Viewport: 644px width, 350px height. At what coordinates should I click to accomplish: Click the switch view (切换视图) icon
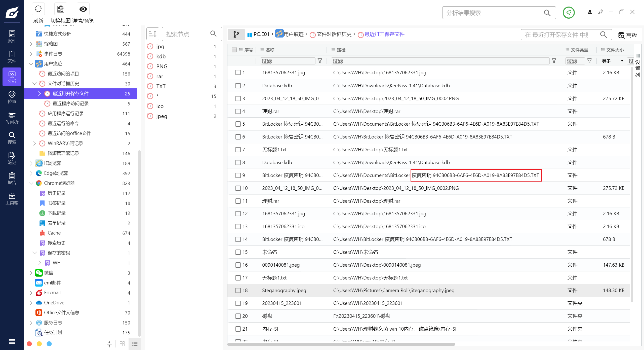(x=61, y=9)
